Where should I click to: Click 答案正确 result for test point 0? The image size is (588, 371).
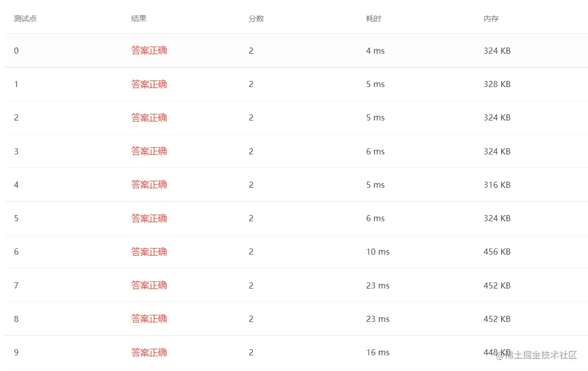coord(149,51)
